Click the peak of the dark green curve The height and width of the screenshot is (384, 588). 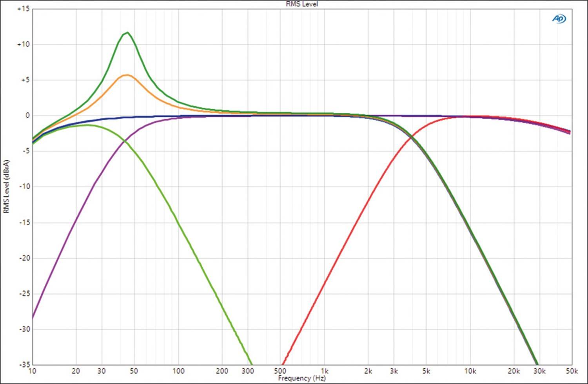127,33
